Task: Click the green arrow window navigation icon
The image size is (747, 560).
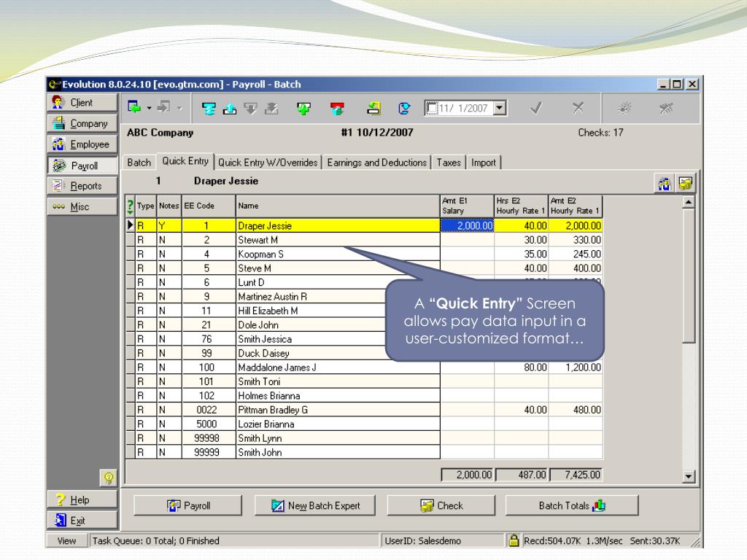Action: coord(135,107)
